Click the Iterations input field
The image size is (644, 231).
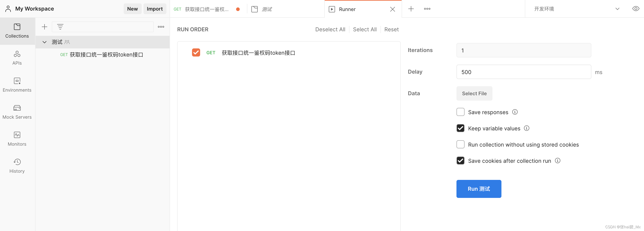[x=524, y=50]
